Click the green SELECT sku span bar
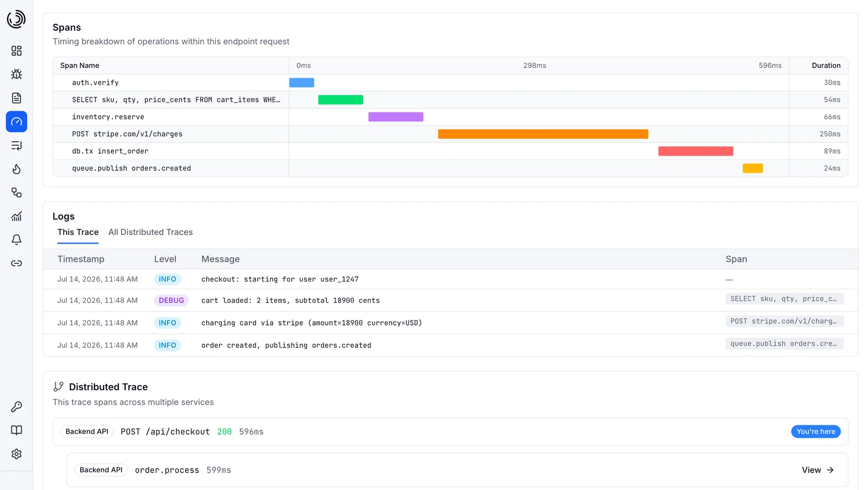This screenshot has height=490, width=868. [x=340, y=100]
